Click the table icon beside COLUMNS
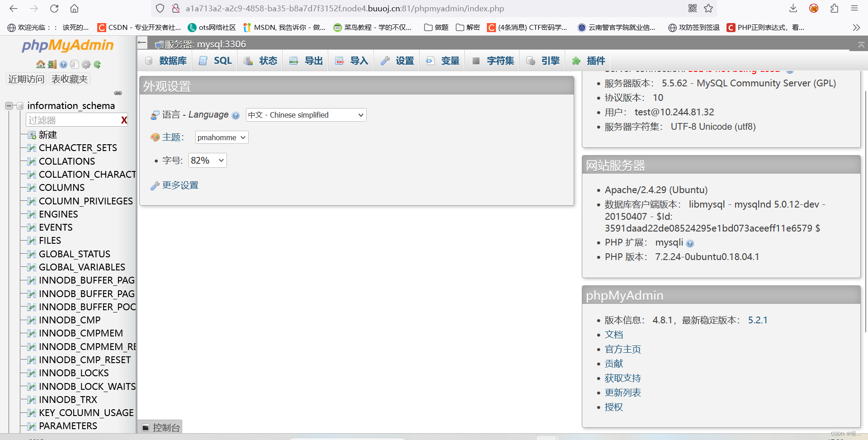This screenshot has height=440, width=868. [x=32, y=188]
